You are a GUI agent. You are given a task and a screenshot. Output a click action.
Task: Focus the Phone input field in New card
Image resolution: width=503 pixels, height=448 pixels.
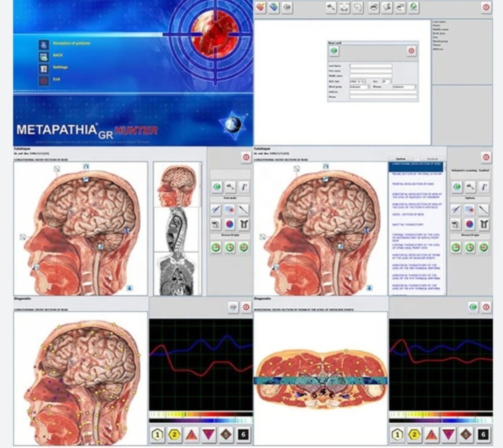[x=383, y=97]
